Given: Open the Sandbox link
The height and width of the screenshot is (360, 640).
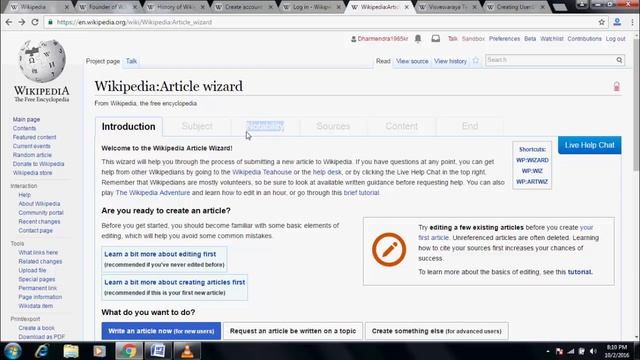Looking at the screenshot, I should coord(473,39).
